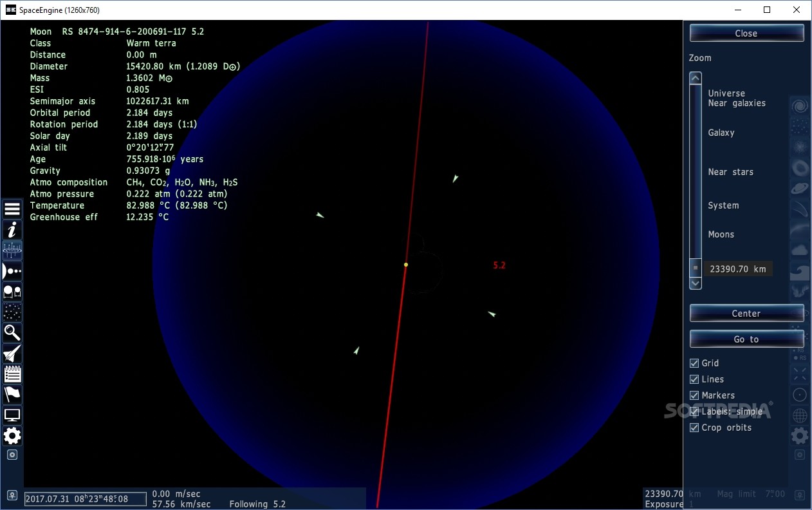The height and width of the screenshot is (510, 812).
Task: Open the left toolbar gear settings
Action: click(x=12, y=436)
